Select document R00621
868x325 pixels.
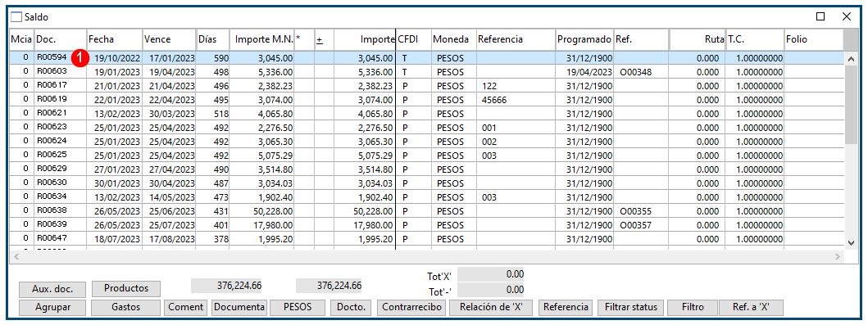[52, 113]
